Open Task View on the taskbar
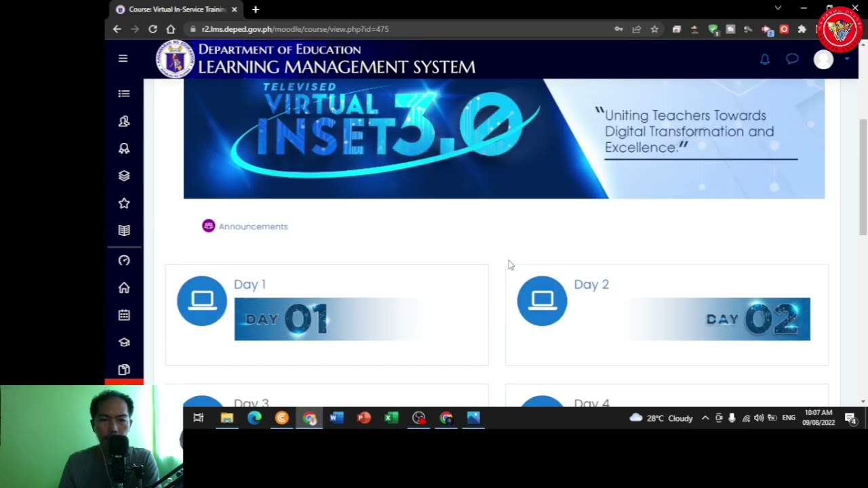Viewport: 868px width, 488px height. click(199, 418)
